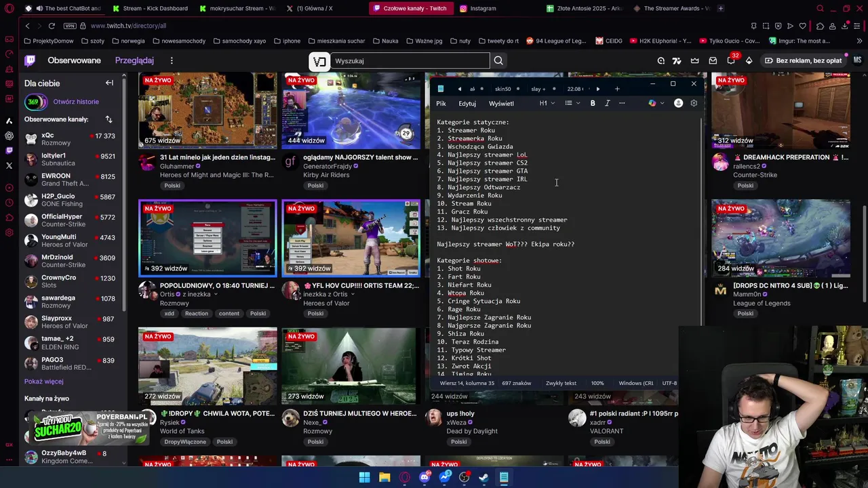Expand Notepad list style dropdown
Screen dimensions: 868x488
[x=572, y=103]
